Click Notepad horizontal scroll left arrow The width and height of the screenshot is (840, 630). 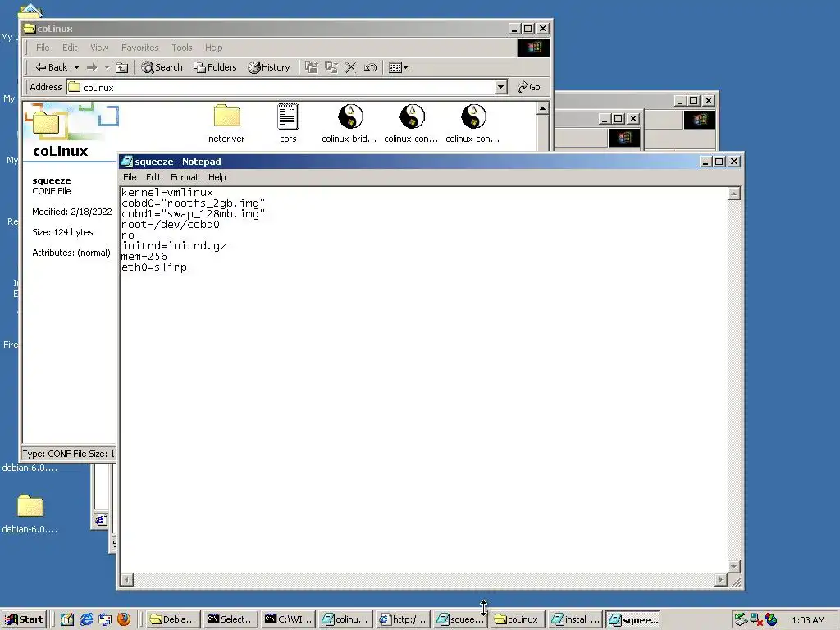(127, 580)
